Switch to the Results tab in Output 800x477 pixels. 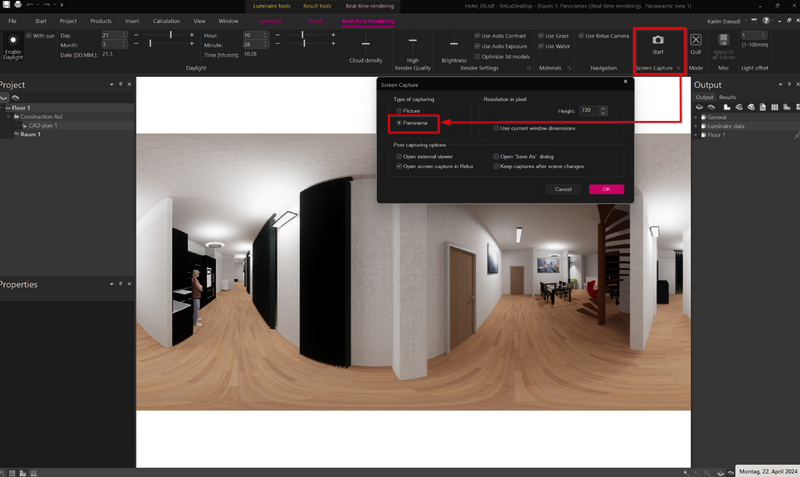tap(727, 97)
